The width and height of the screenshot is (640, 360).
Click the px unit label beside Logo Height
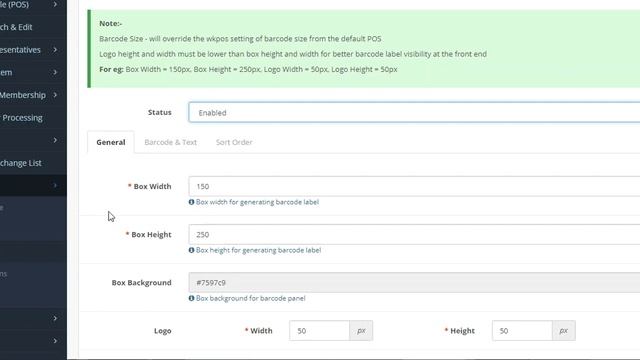click(x=564, y=331)
